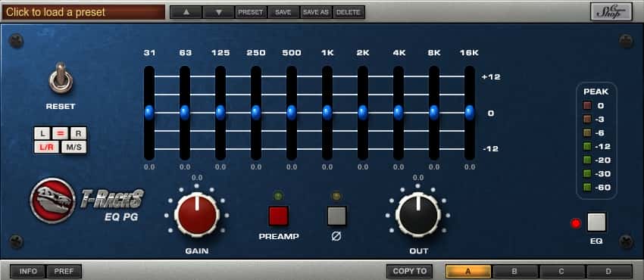Click the red GAIN knob
The height and width of the screenshot is (280, 644).
click(197, 214)
